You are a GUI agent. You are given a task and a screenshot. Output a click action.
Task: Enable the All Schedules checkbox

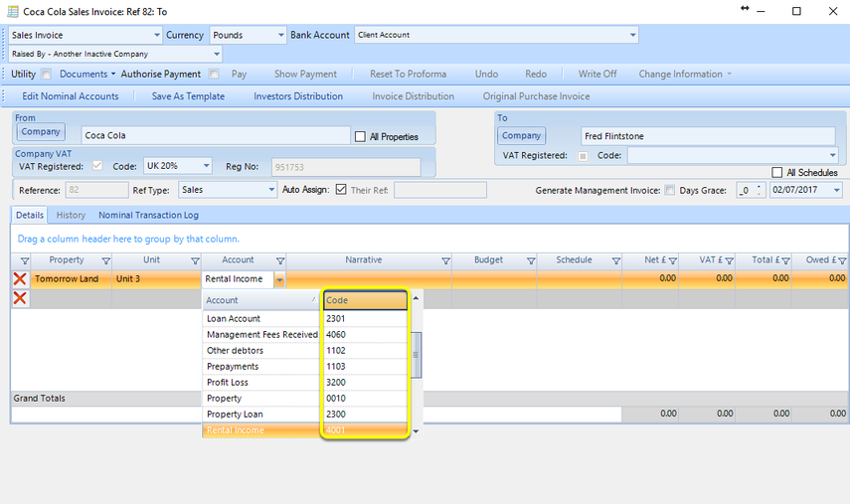(776, 172)
